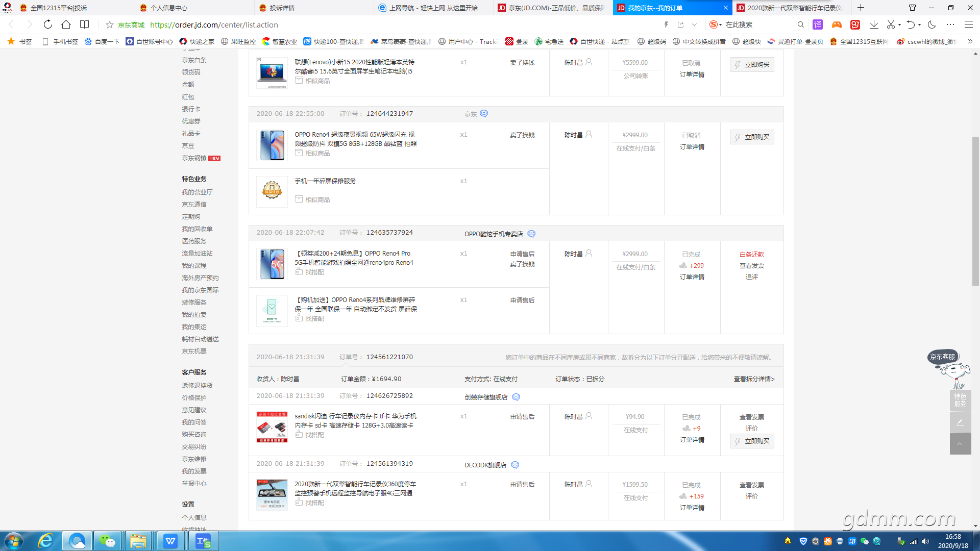The width and height of the screenshot is (980, 551).
Task: Open the 快递之家 bookmark
Action: [x=197, y=41]
